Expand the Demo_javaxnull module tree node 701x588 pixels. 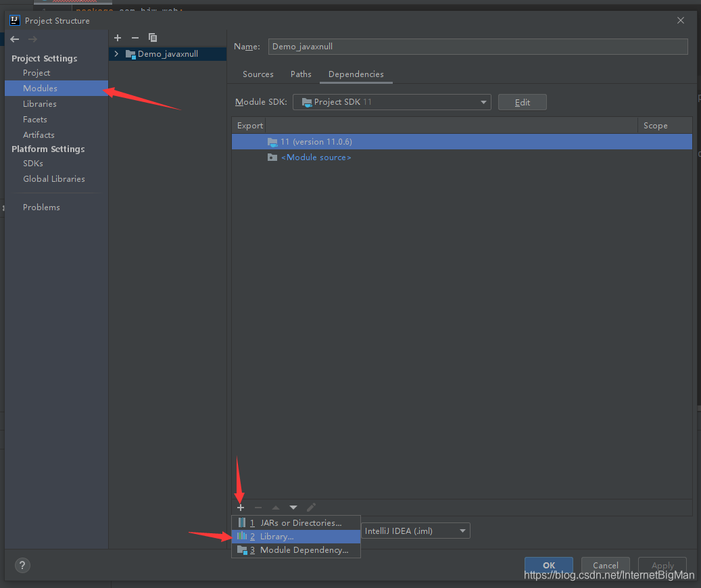(116, 54)
